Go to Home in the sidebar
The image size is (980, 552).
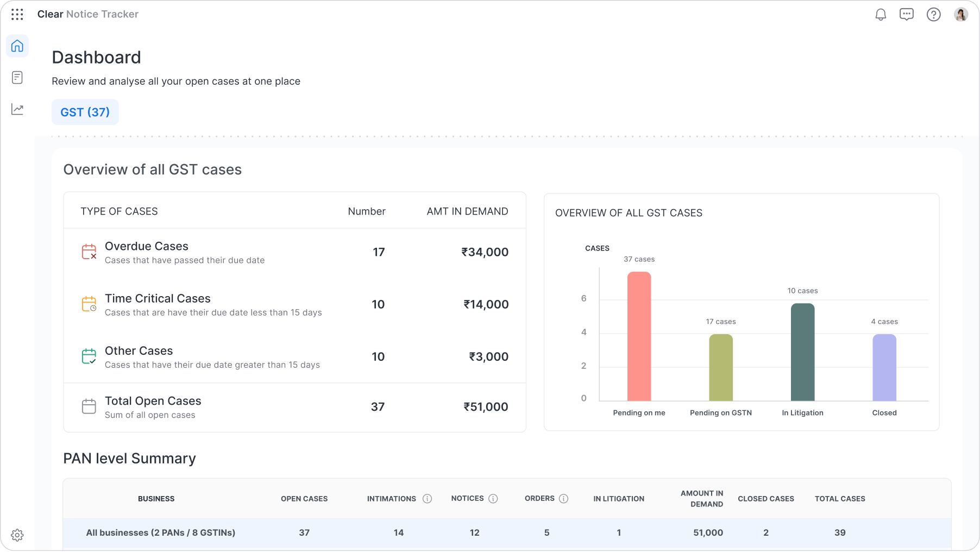tap(17, 46)
